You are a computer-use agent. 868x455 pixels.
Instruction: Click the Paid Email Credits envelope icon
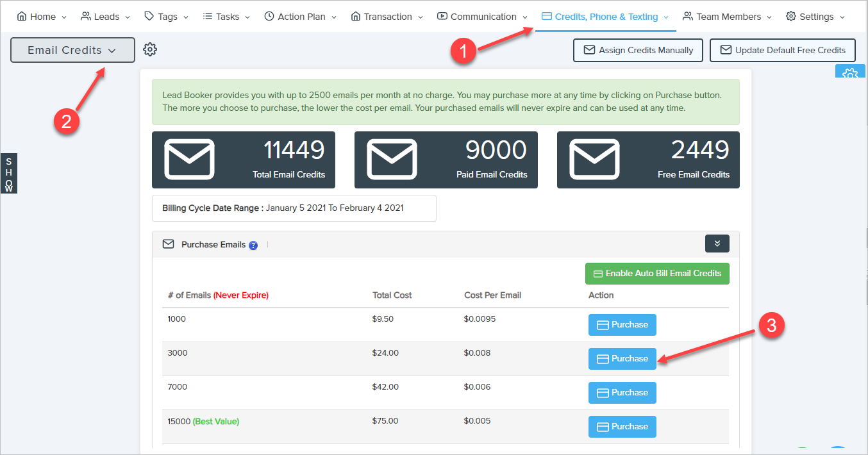click(392, 160)
